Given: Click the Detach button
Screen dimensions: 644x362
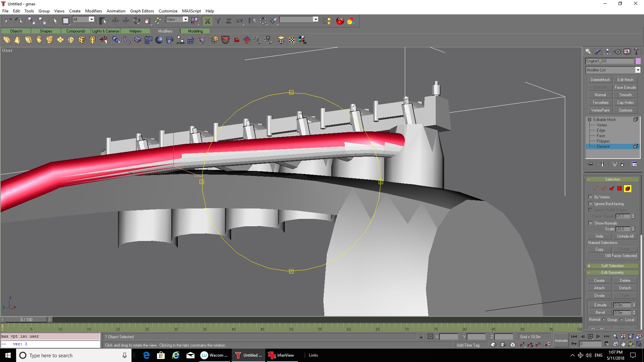Looking at the screenshot, I should point(625,288).
